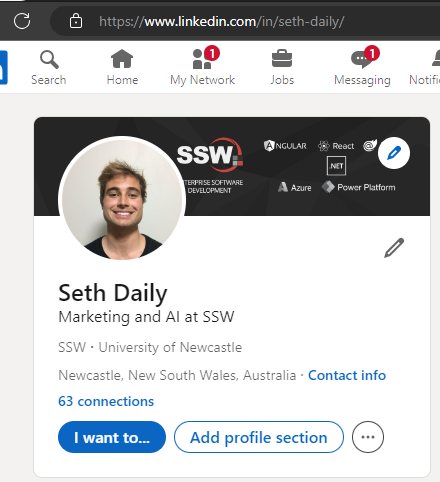Click the LinkedIn URL address bar

click(221, 21)
